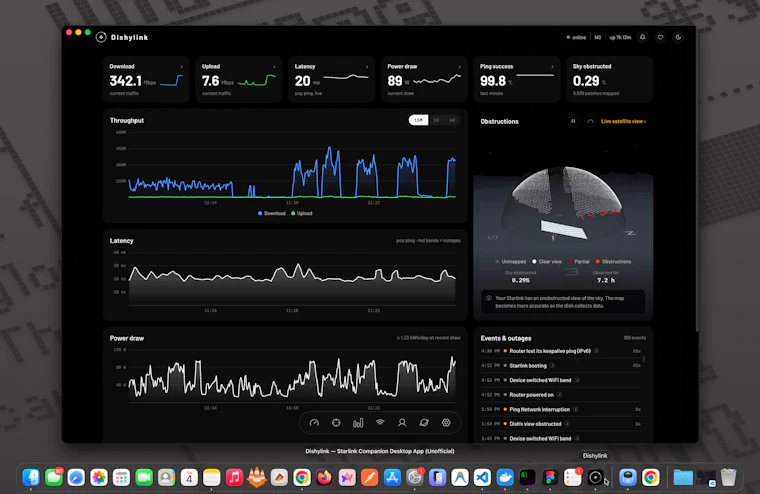Click the online status indicator
This screenshot has height=494, width=760.
point(576,37)
